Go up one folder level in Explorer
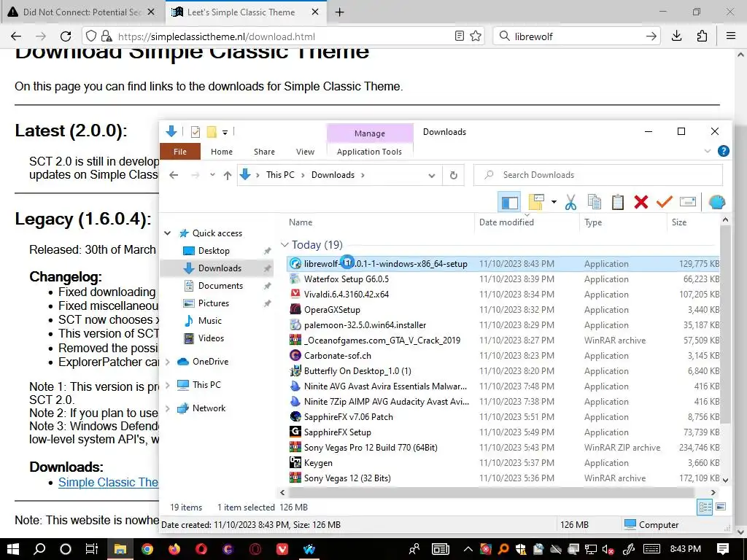747x560 pixels. coord(228,175)
